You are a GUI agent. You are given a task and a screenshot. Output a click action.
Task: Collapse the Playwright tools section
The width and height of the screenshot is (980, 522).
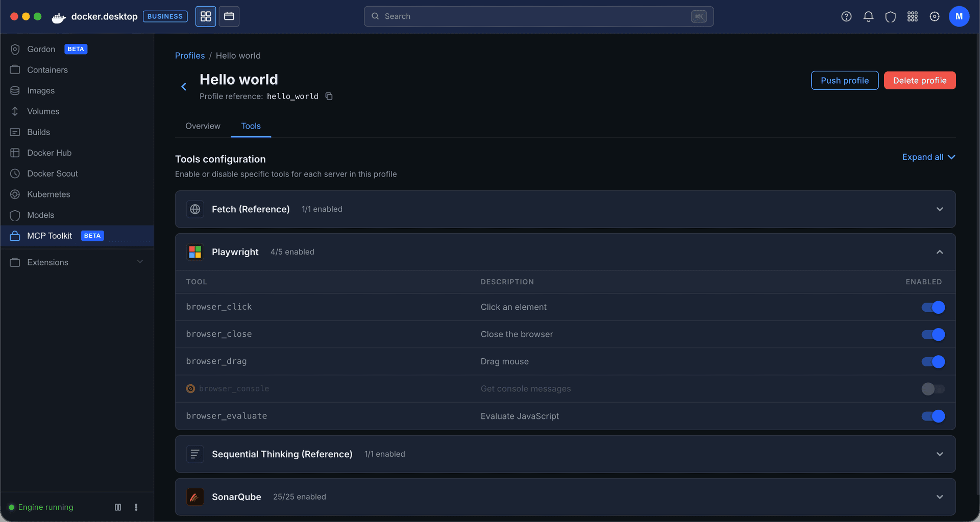tap(939, 252)
